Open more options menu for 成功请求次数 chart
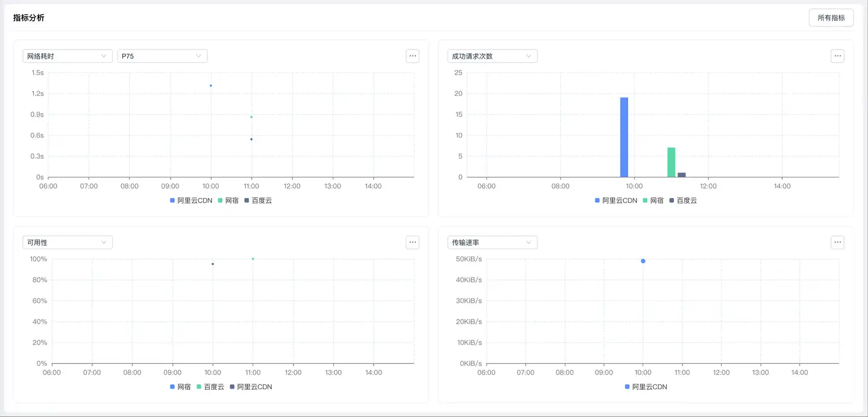Viewport: 868px width, 417px height. pyautogui.click(x=837, y=56)
